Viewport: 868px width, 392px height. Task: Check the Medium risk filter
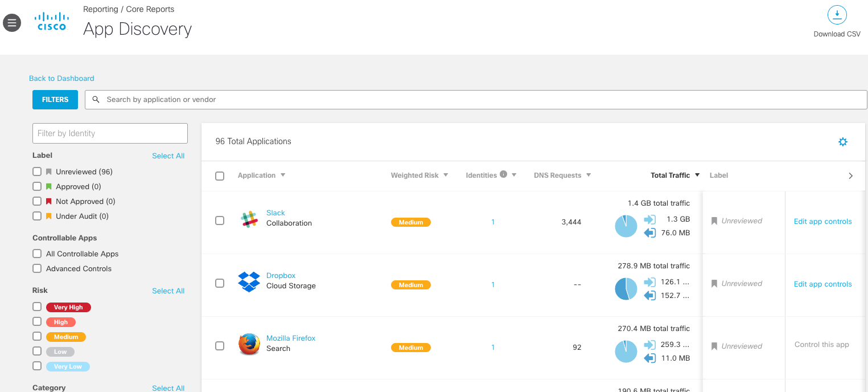[x=37, y=336]
